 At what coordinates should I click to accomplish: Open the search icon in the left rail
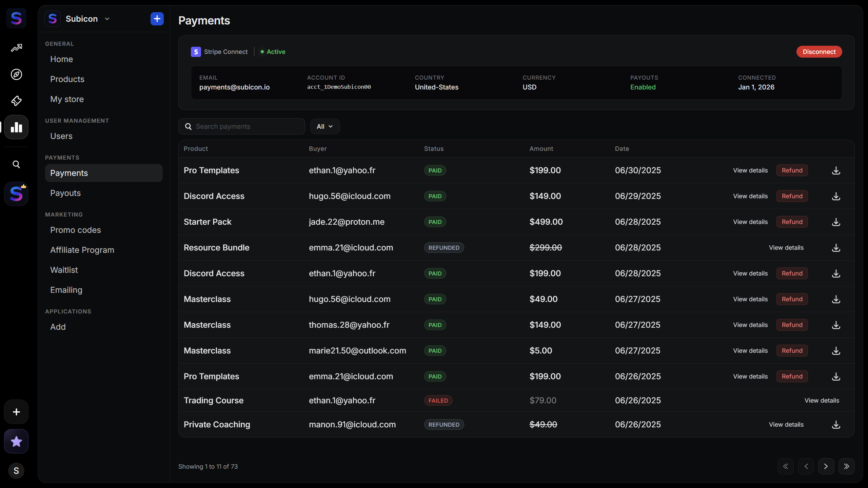pyautogui.click(x=16, y=164)
